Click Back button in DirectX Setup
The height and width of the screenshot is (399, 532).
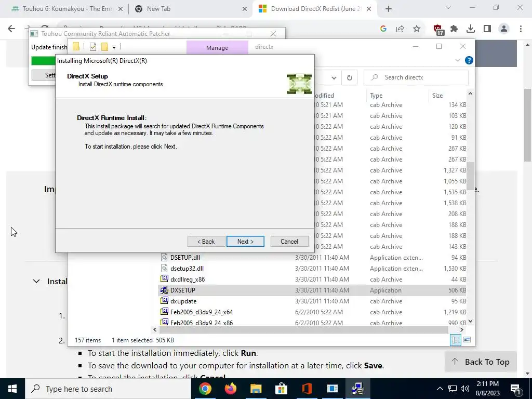(206, 241)
